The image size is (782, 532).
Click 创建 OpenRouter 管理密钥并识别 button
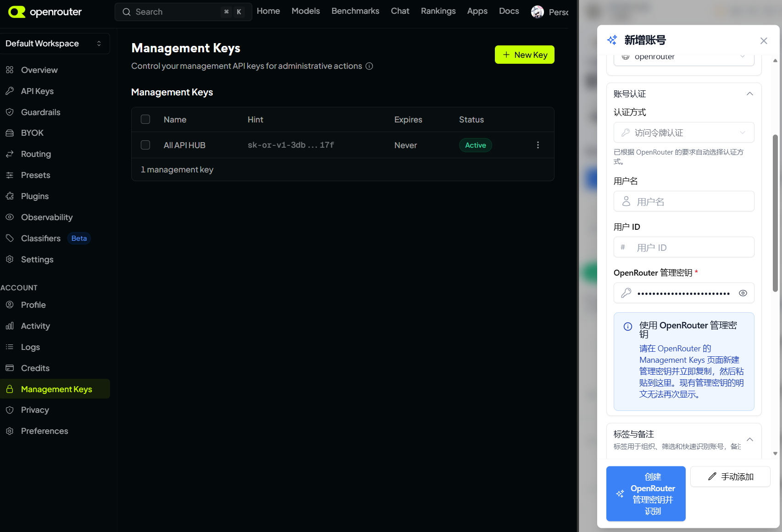click(646, 493)
